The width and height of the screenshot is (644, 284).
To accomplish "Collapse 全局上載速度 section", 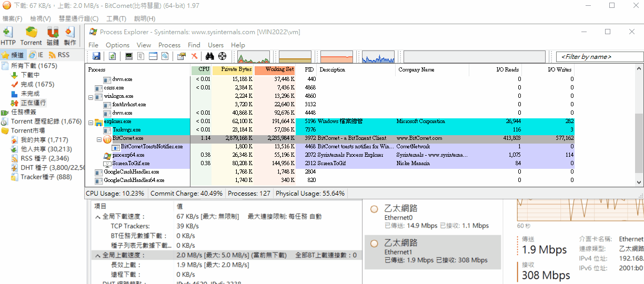I will click(x=97, y=255).
